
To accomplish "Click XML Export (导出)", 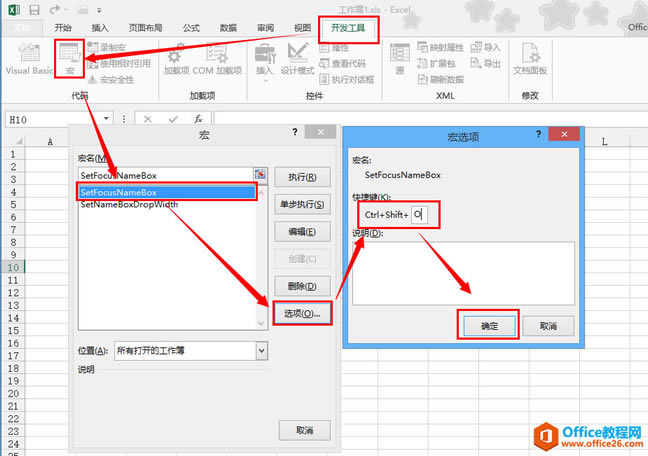I will (x=486, y=63).
